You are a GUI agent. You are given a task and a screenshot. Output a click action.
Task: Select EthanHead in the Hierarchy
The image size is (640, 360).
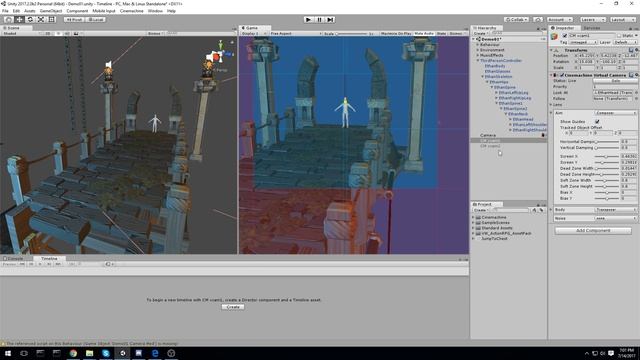tap(523, 119)
